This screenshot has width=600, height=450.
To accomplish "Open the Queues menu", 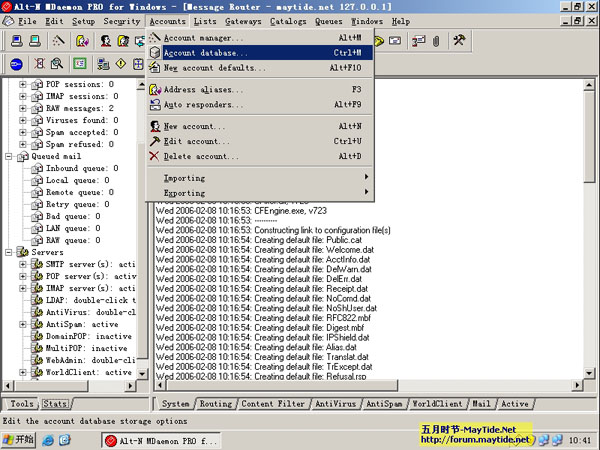I will click(329, 21).
